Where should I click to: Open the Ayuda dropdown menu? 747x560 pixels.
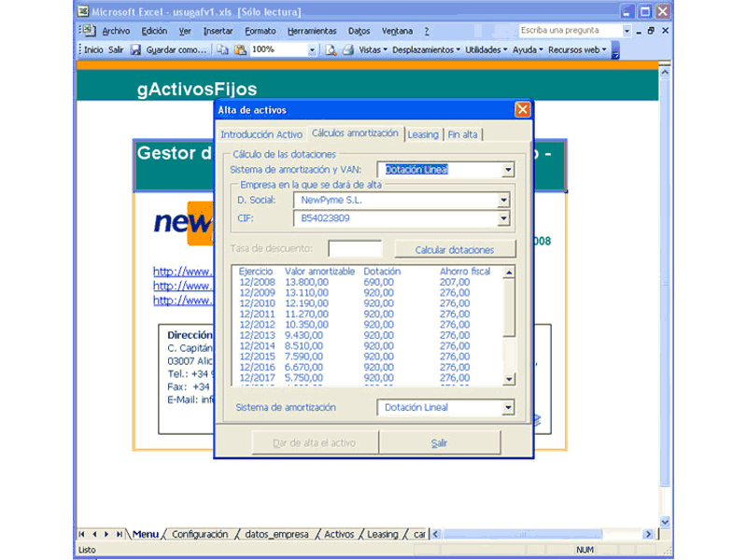[x=528, y=49]
